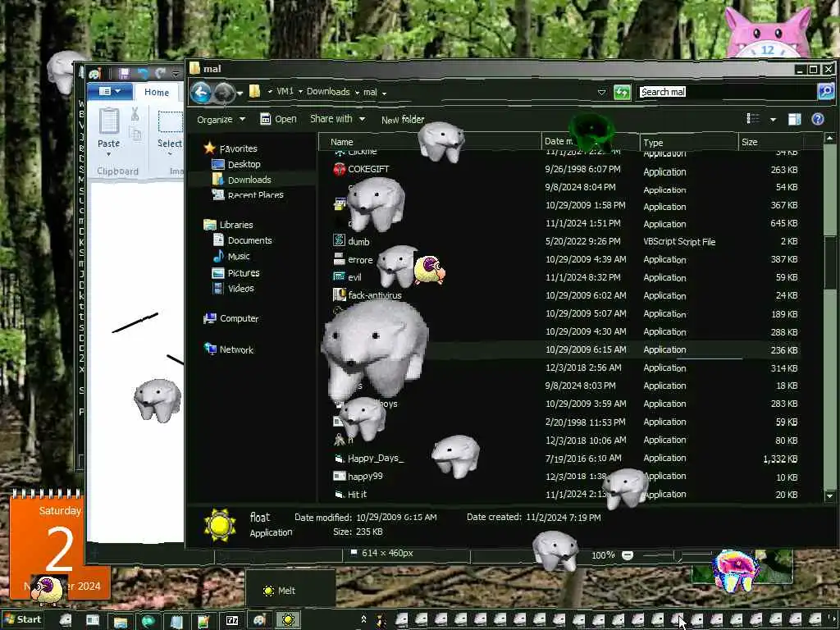Screen dimensions: 840x630
Task: Open Customize Quick Access Toolbar dropdown
Action: [176, 73]
